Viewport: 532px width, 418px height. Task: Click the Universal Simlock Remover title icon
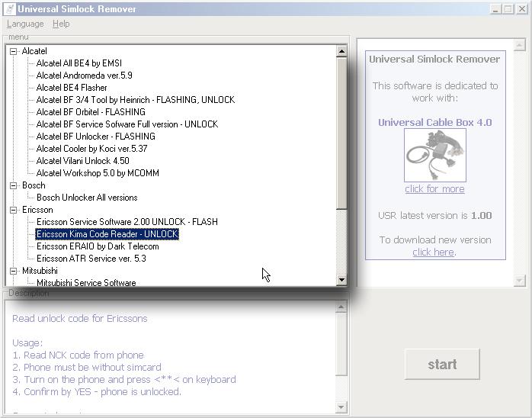point(9,9)
